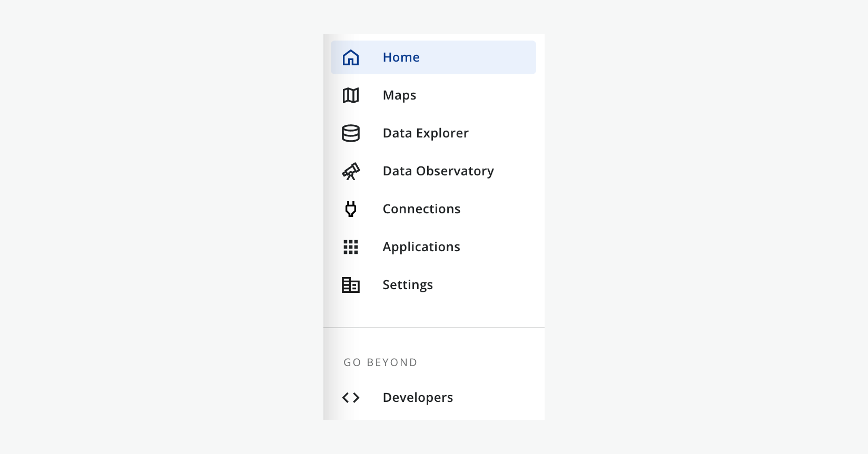Open the Connections page

click(x=433, y=209)
